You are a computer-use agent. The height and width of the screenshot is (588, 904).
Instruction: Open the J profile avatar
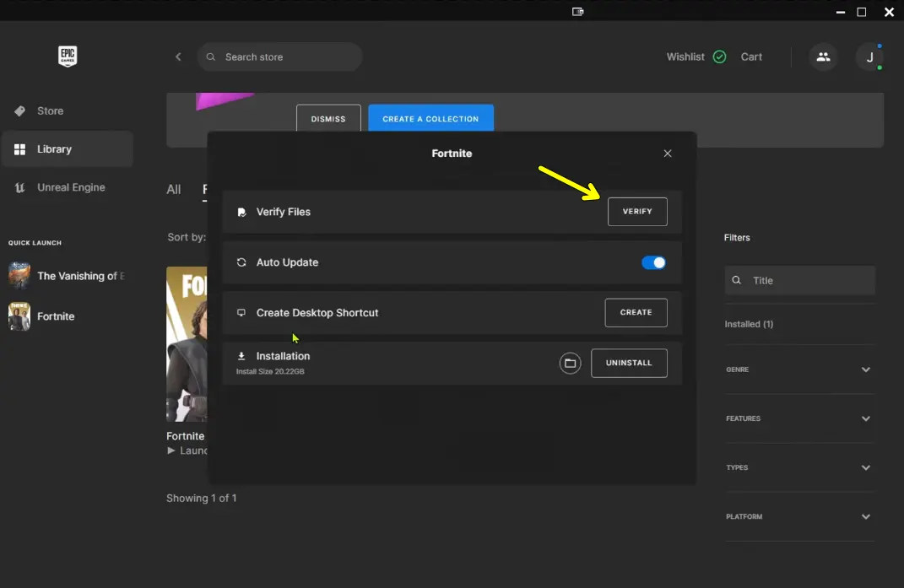click(x=869, y=57)
